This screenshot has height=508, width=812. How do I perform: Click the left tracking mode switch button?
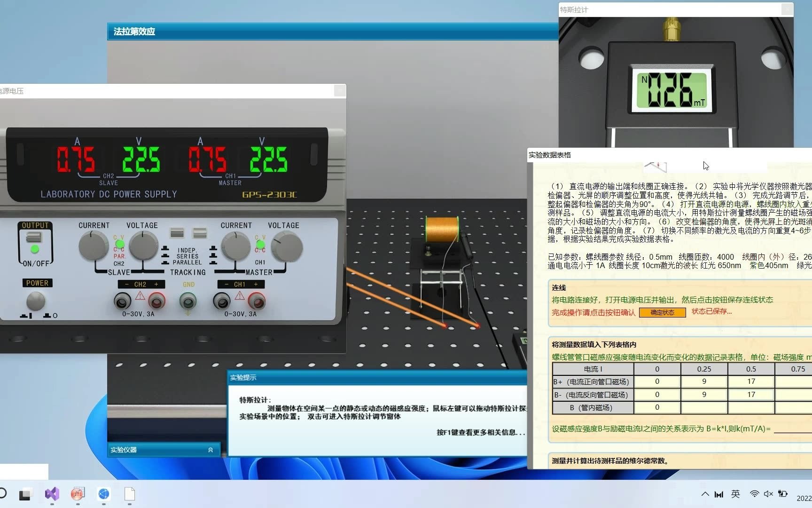[177, 233]
